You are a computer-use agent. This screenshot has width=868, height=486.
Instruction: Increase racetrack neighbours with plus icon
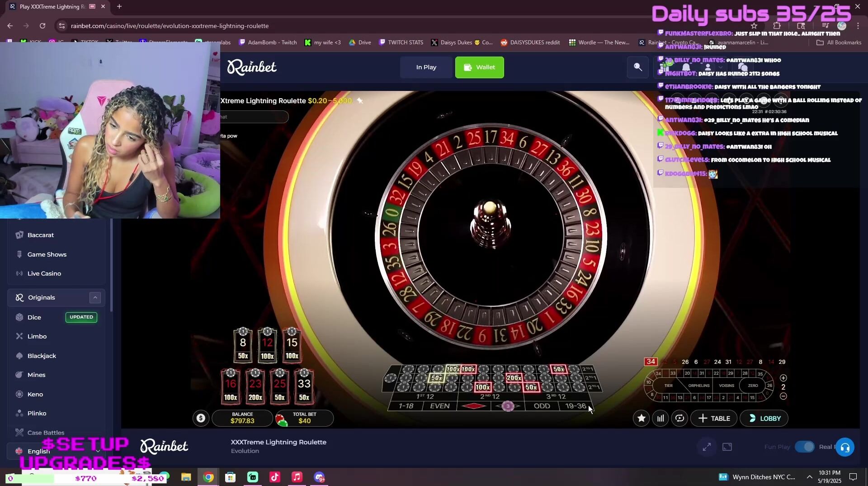[783, 378]
